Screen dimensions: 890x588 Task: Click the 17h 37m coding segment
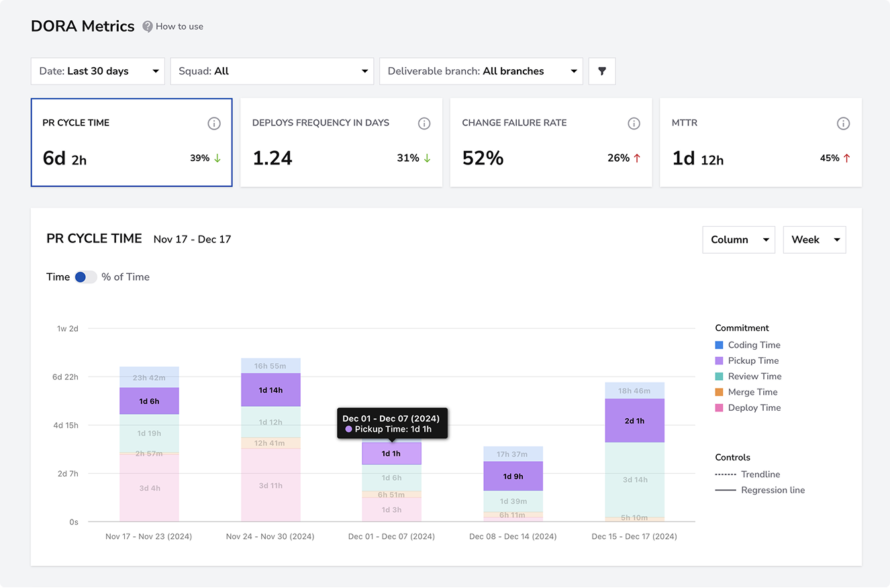513,454
